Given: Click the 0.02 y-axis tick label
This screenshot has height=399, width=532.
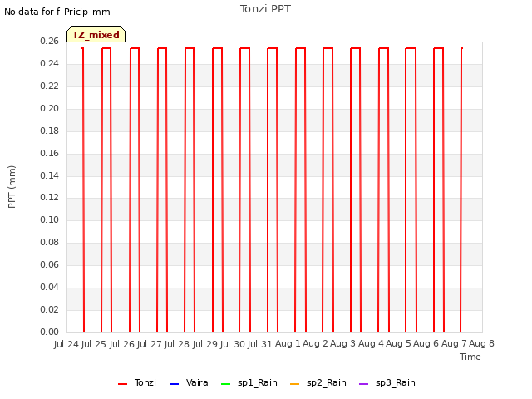Looking at the screenshot, I should pyautogui.click(x=50, y=309).
